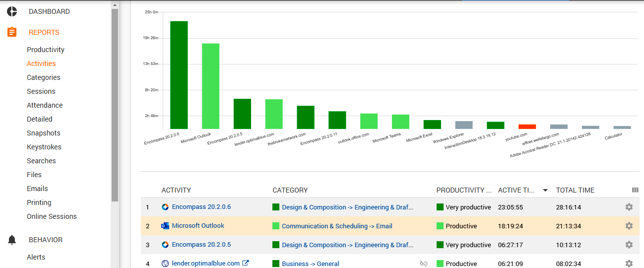Sort table by Category column header
Viewport: 644px width, 268px height.
(x=290, y=190)
